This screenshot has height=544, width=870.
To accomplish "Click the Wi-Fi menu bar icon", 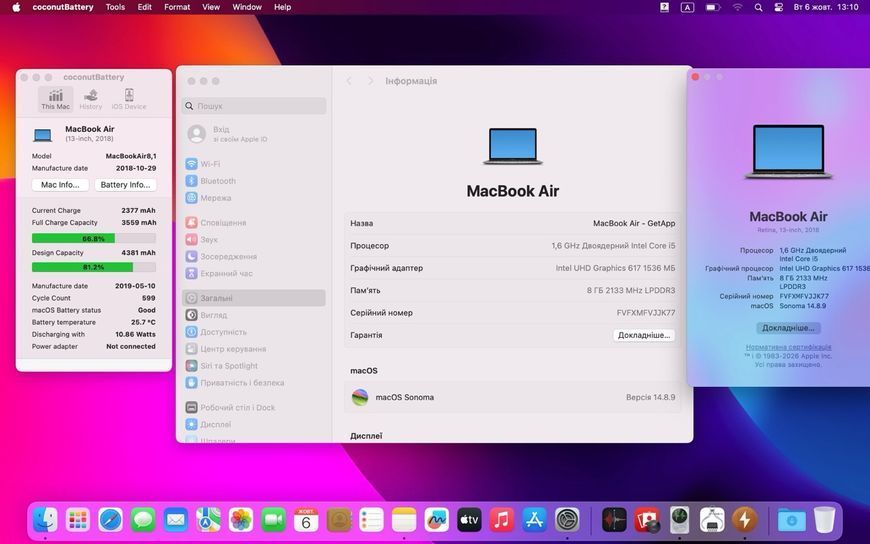I will pos(737,7).
